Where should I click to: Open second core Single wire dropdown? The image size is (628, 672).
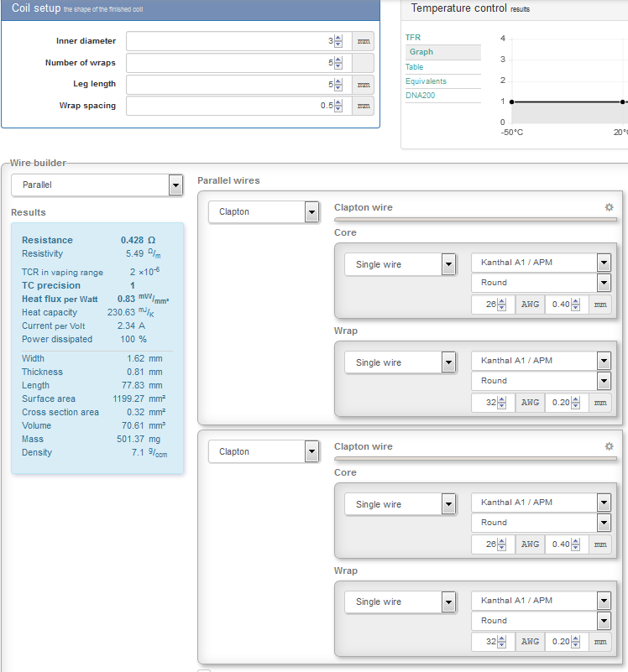400,504
